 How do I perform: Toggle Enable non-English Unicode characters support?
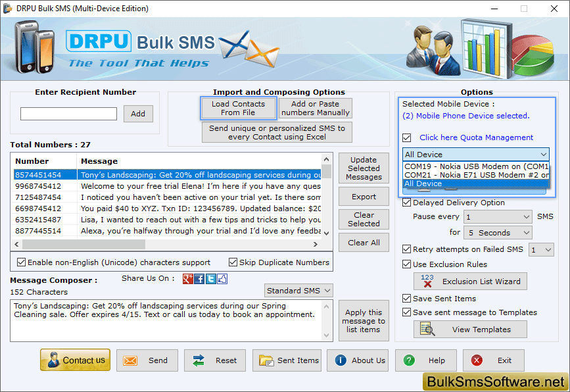click(22, 262)
